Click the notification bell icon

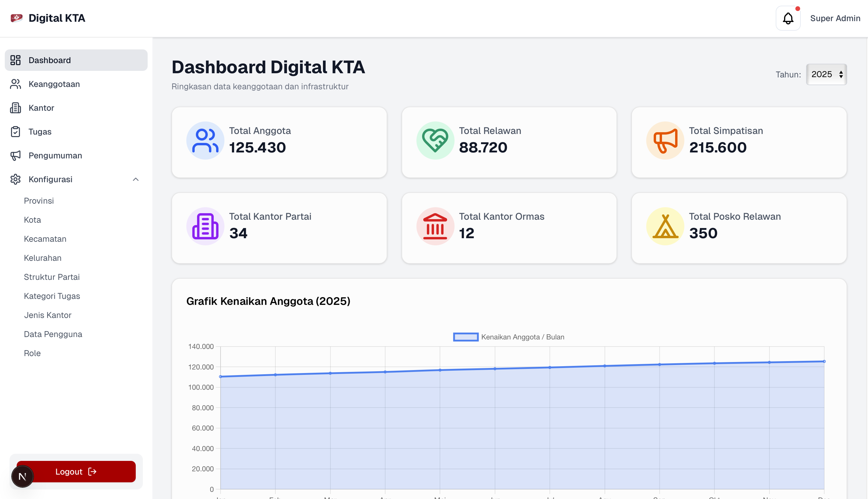point(788,18)
